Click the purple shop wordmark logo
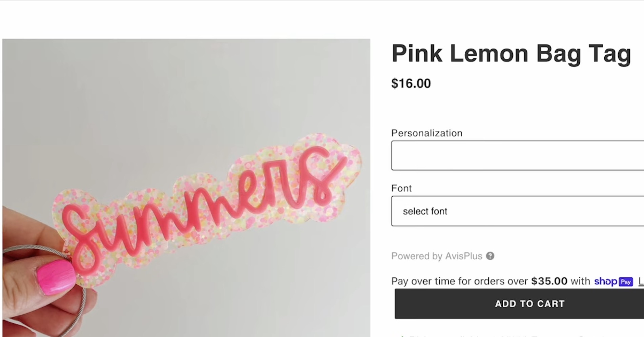 (605, 281)
